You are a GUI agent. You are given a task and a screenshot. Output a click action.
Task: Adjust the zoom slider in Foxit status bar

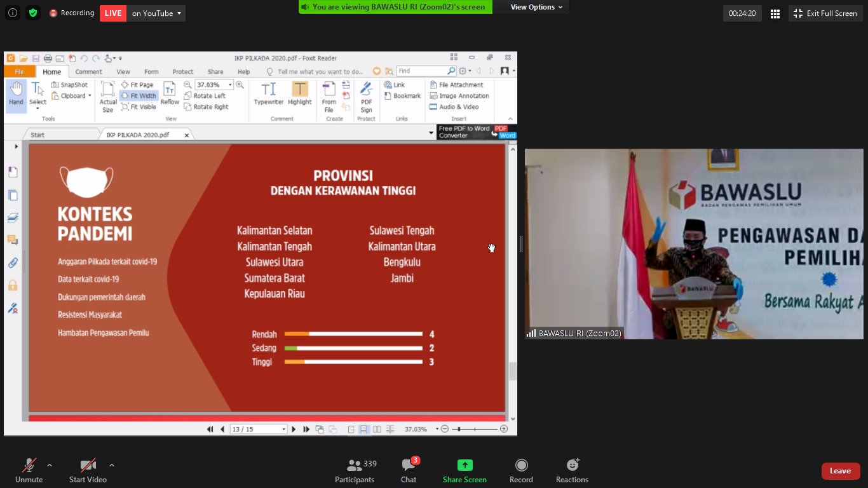click(x=459, y=430)
